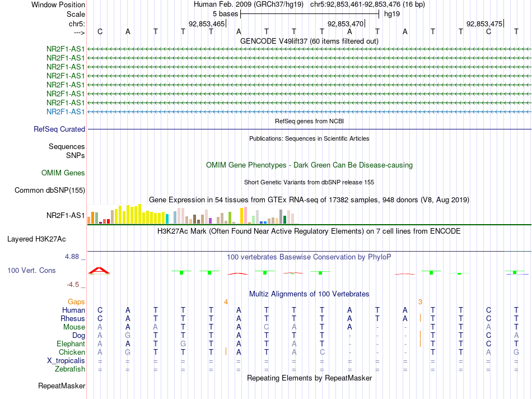Click the Mouse alignment row label
The width and height of the screenshot is (532, 399).
pos(74,327)
